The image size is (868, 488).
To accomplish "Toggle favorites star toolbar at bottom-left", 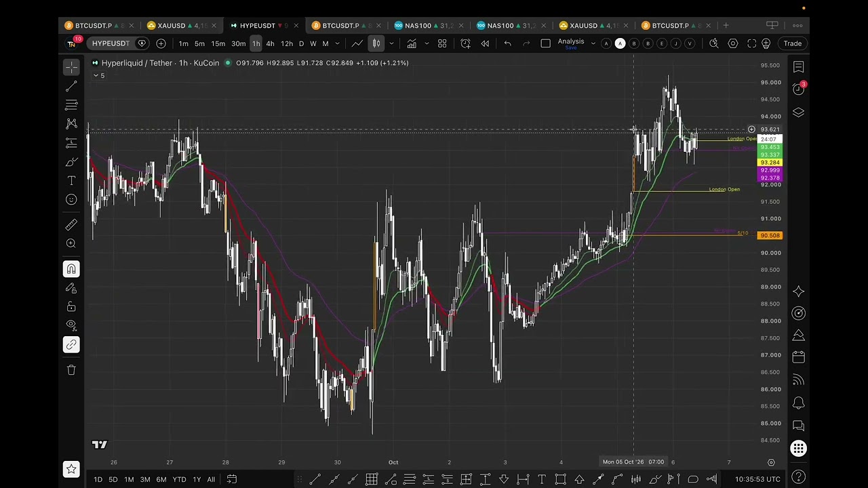I will point(71,469).
